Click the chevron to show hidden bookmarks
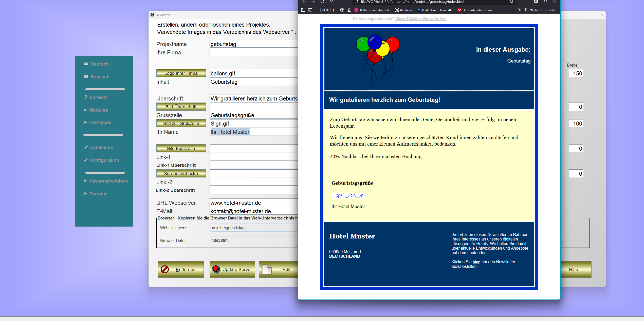 click(x=520, y=10)
